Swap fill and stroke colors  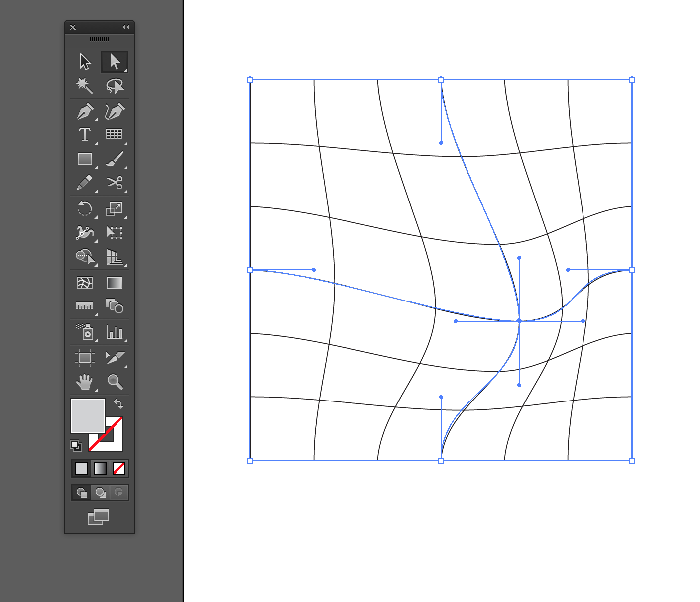point(118,403)
